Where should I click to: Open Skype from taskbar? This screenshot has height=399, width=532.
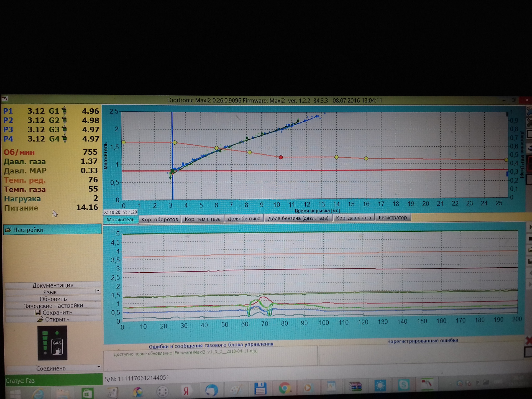tap(404, 385)
